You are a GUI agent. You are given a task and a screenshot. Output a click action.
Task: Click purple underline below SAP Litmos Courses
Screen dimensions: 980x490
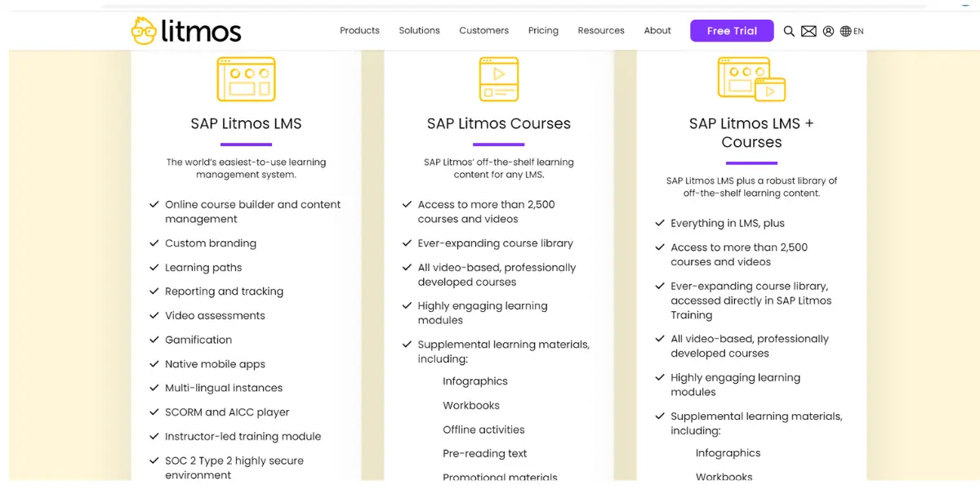pyautogui.click(x=499, y=145)
